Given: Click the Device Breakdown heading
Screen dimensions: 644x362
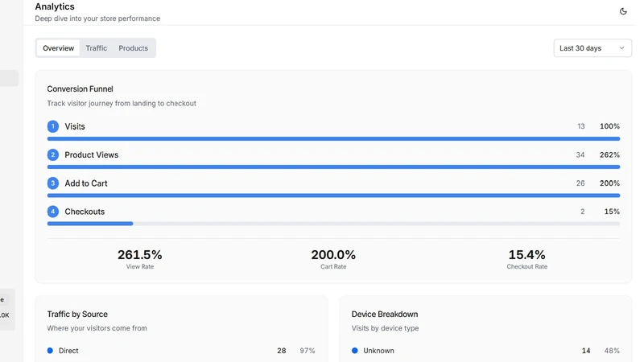Looking at the screenshot, I should click(x=385, y=315).
